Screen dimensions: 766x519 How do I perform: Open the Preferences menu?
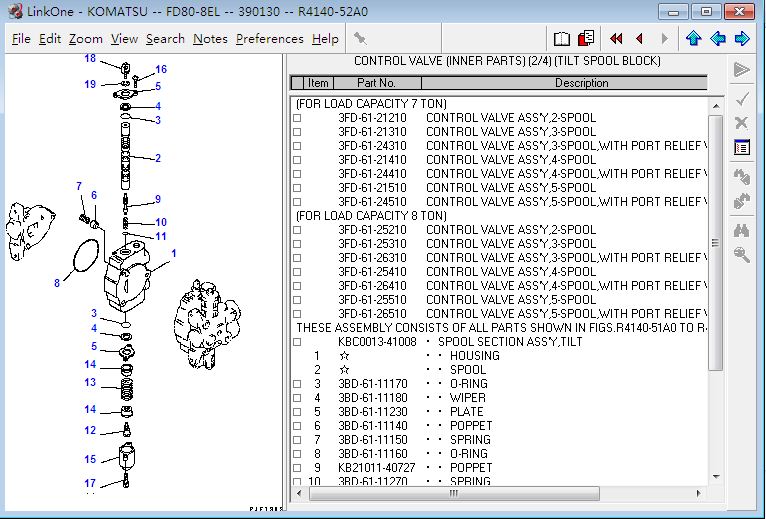tap(269, 39)
